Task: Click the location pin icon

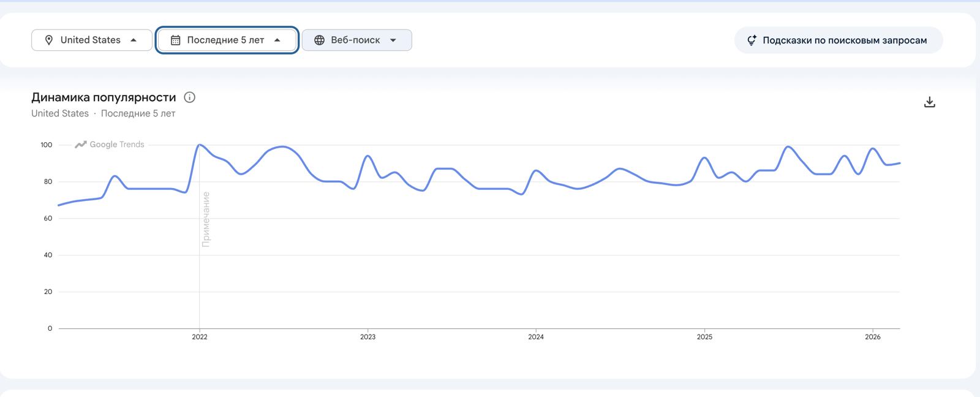Action: (x=49, y=40)
